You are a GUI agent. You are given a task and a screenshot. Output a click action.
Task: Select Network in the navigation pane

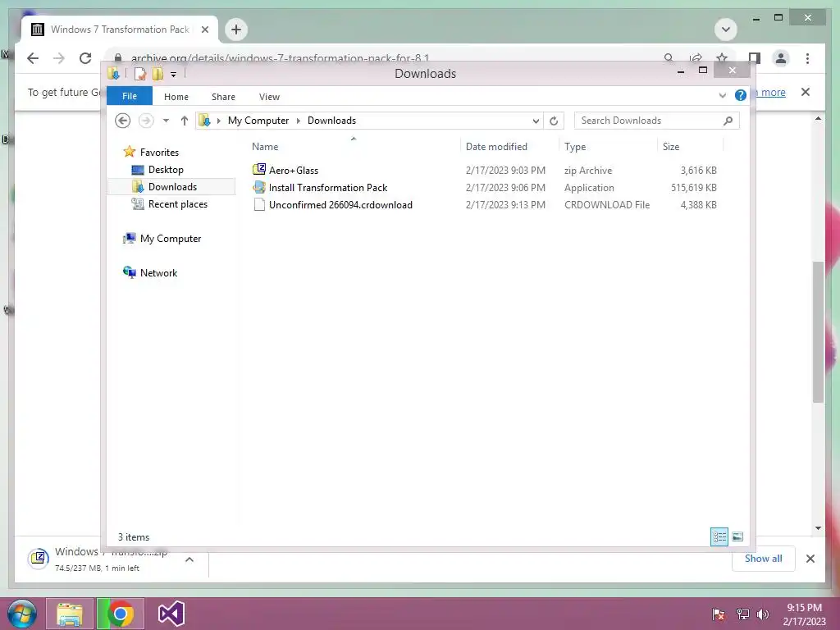tap(158, 272)
